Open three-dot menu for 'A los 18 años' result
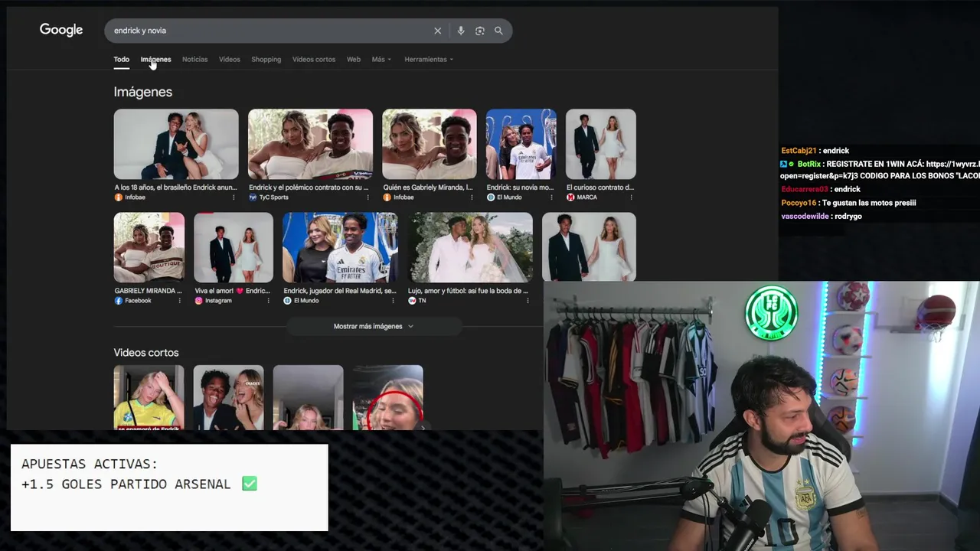This screenshot has height=551, width=980. click(234, 197)
